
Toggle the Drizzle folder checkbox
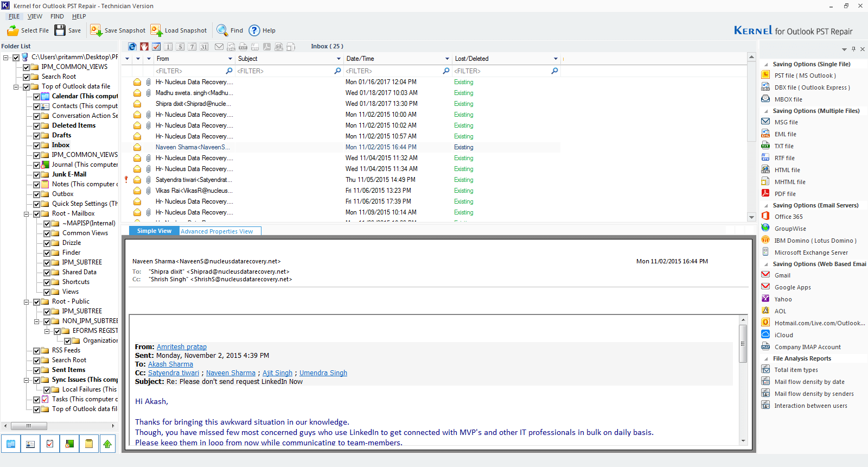tap(47, 243)
